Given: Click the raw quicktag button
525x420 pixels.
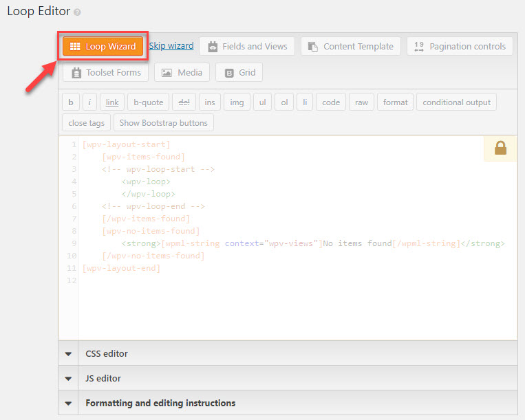Looking at the screenshot, I should 362,102.
